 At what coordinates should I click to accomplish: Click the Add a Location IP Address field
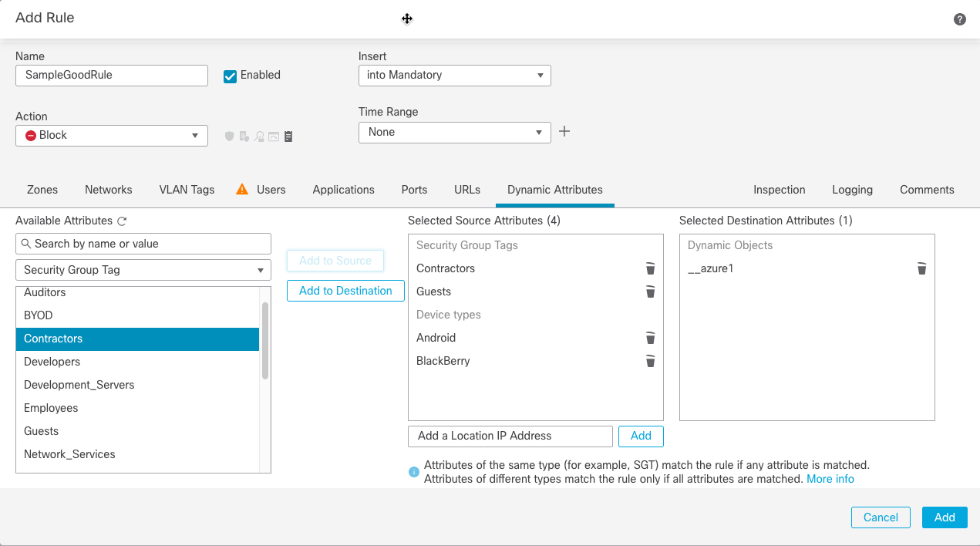510,436
